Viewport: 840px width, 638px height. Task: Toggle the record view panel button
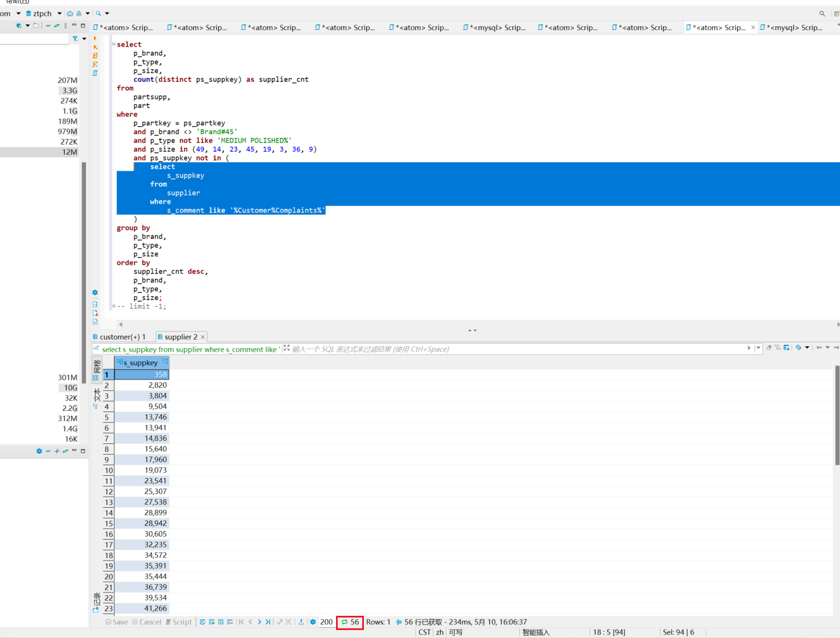(97, 603)
